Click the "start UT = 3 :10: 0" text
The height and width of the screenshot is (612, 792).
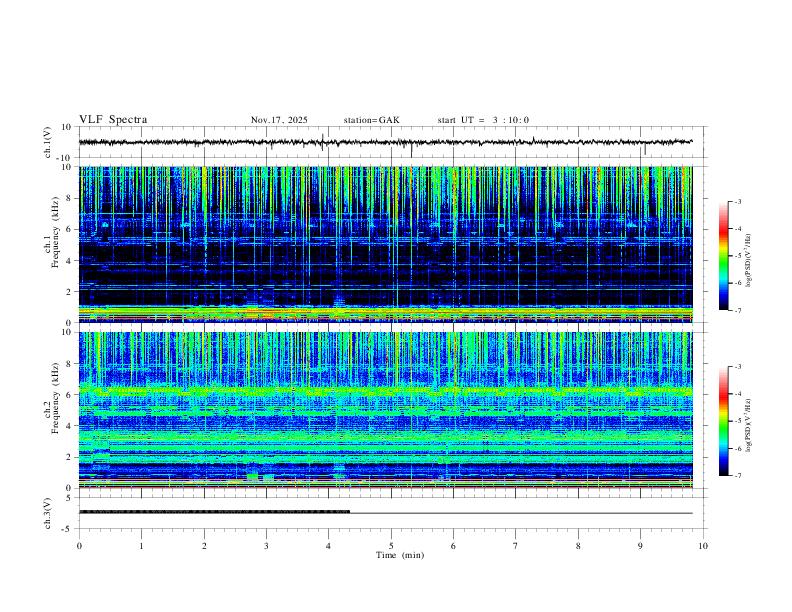tap(483, 120)
